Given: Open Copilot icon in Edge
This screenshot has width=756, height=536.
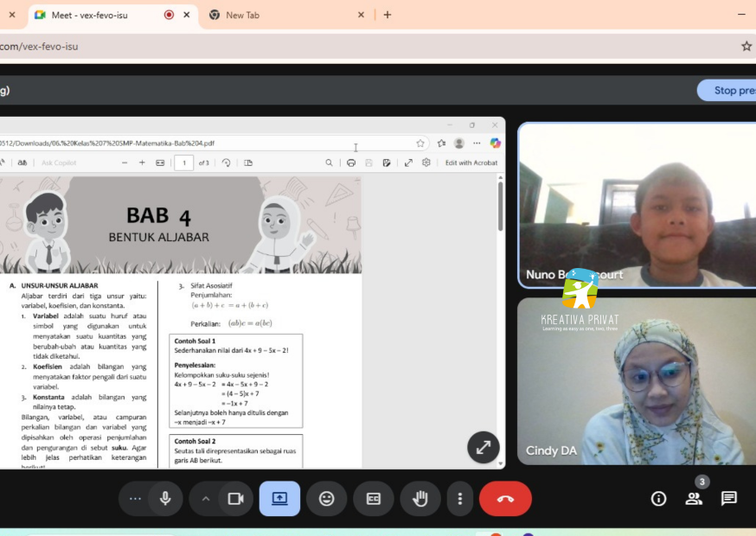Looking at the screenshot, I should 495,144.
